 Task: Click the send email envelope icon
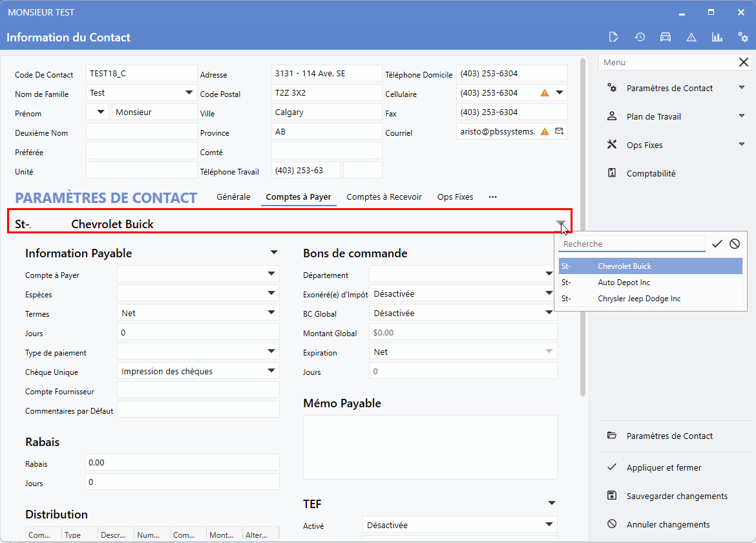[560, 131]
